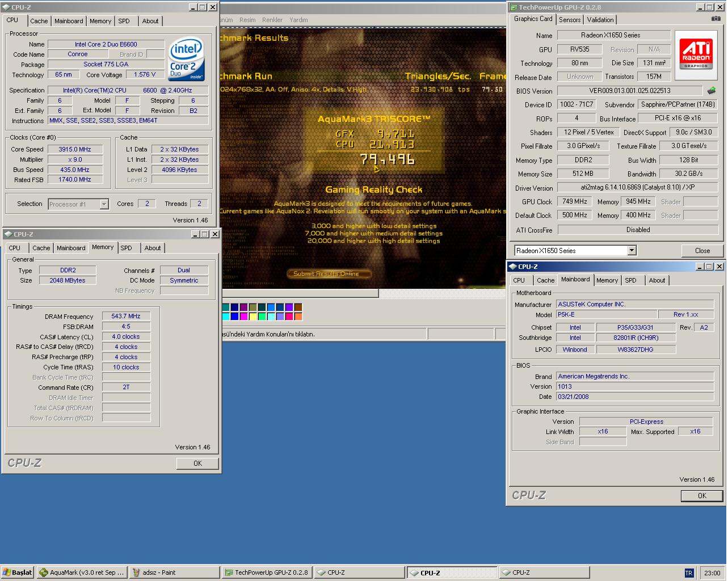Activate AquaMark taskbar button
This screenshot has height=581, width=728.
(82, 572)
